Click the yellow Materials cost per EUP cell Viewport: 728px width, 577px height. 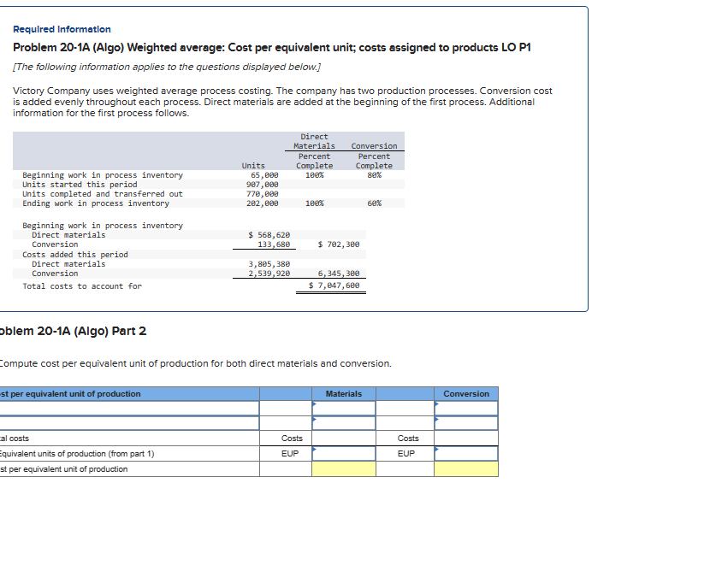[344, 468]
